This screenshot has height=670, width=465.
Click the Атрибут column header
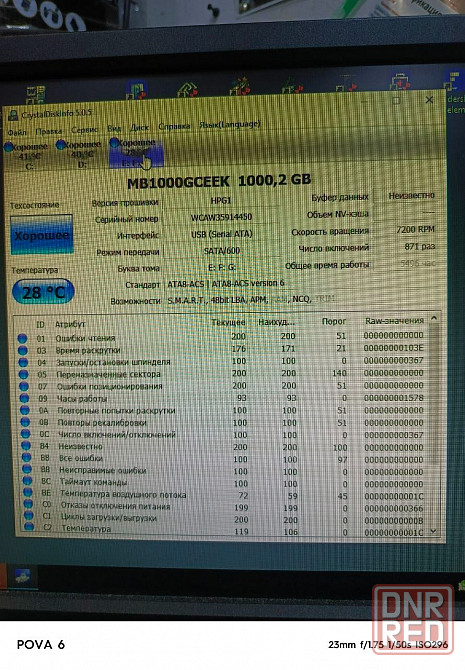(70, 324)
